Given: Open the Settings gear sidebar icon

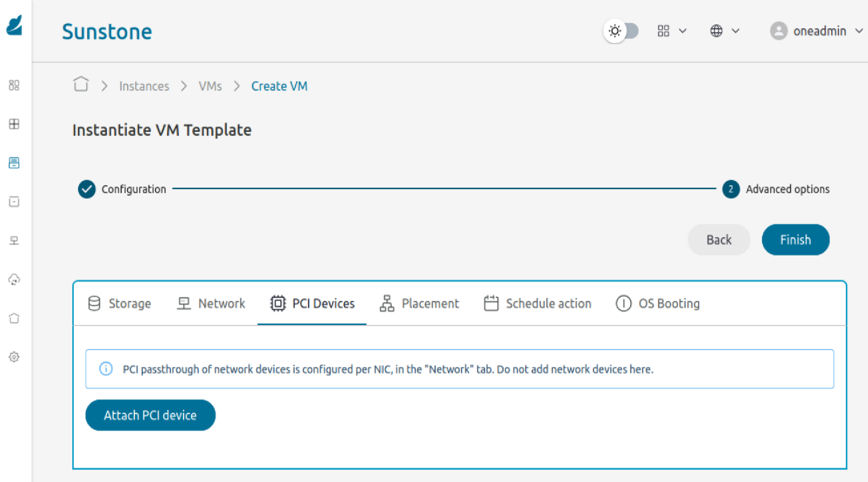Looking at the screenshot, I should (x=14, y=357).
